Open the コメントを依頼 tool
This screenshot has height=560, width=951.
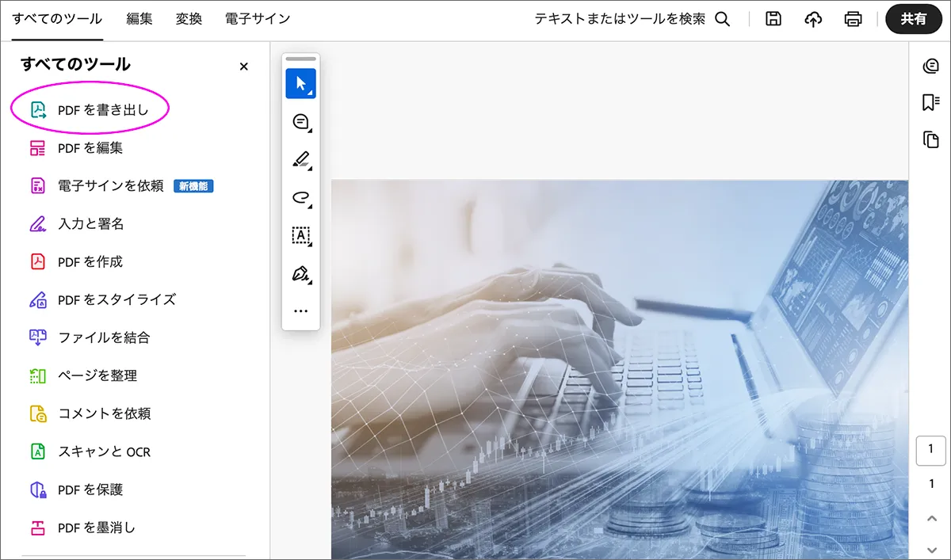click(x=90, y=414)
